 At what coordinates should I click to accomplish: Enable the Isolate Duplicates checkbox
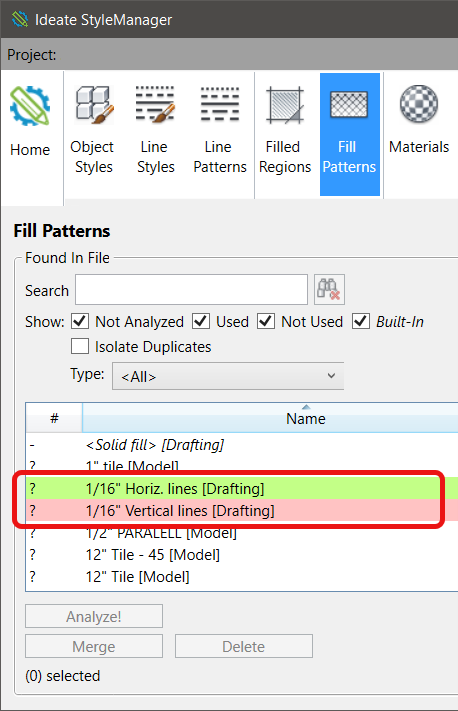[80, 346]
